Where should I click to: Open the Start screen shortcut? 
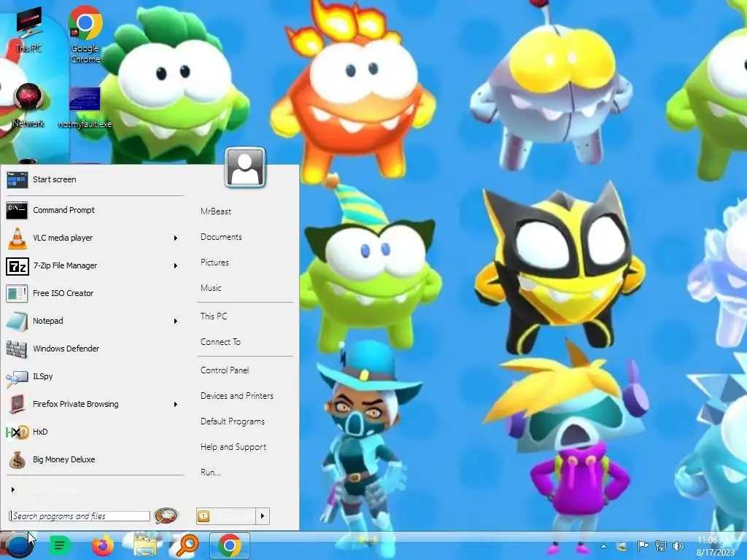pos(94,179)
